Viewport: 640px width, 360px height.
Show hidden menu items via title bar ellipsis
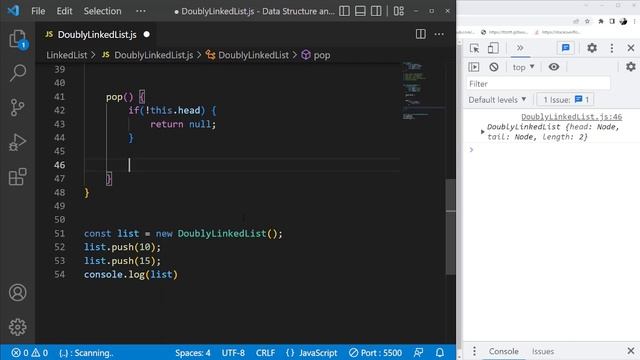pos(141,11)
